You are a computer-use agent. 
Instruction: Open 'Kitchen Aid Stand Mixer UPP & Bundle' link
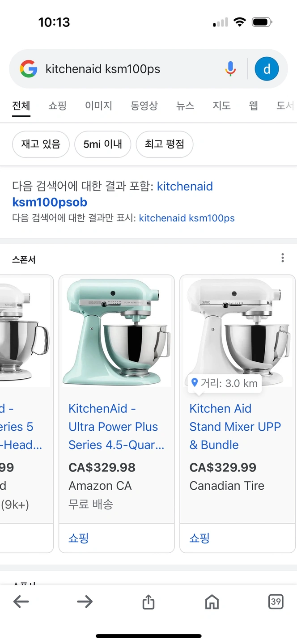click(x=235, y=427)
